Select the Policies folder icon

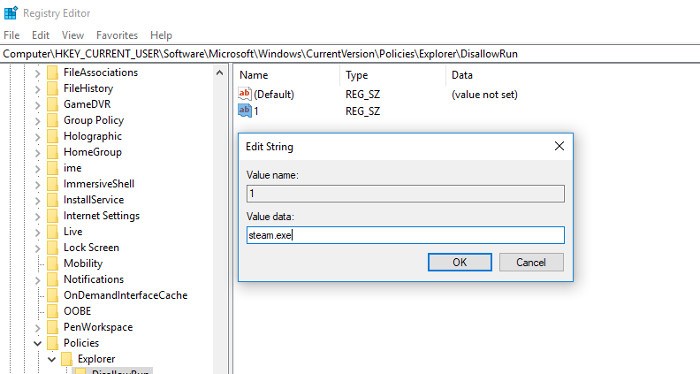[53, 343]
